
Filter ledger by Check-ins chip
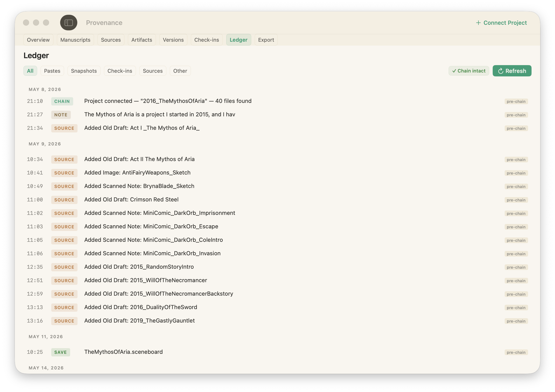pyautogui.click(x=120, y=71)
